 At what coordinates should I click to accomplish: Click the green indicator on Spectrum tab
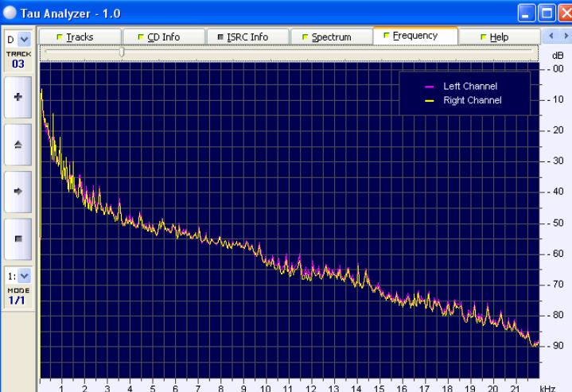point(305,37)
